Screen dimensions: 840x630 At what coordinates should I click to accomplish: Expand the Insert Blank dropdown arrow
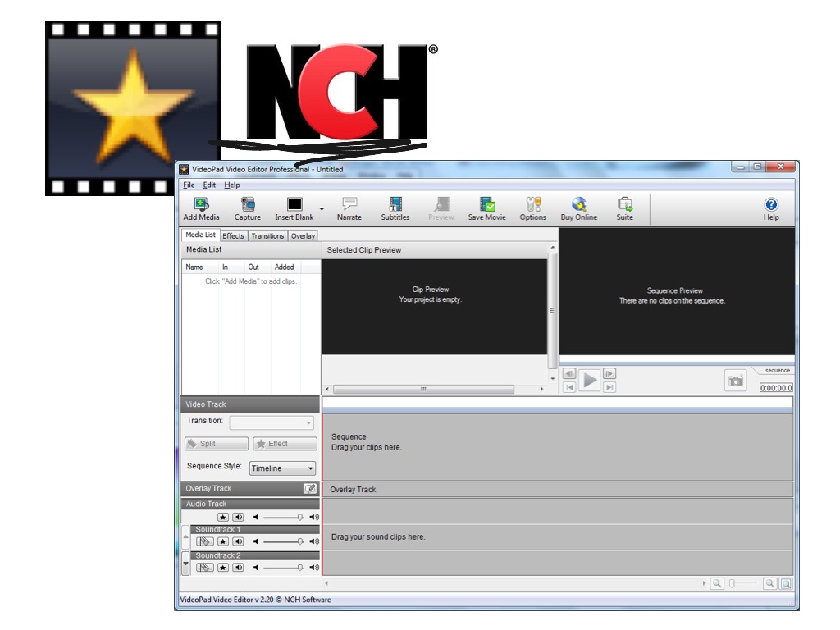point(322,209)
